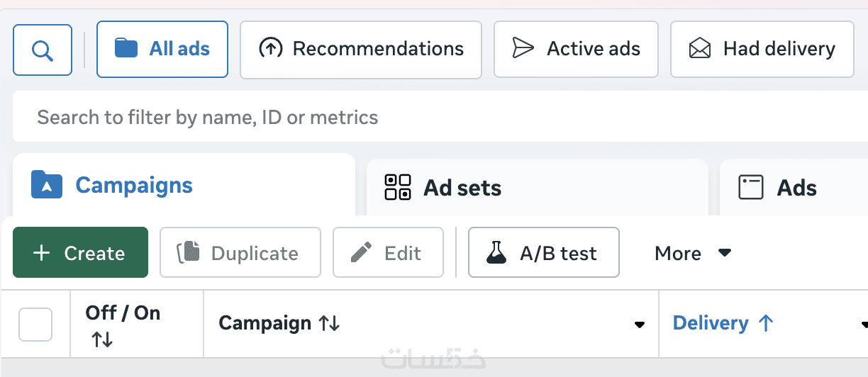The width and height of the screenshot is (868, 377).
Task: Open the More dropdown menu
Action: 693,253
